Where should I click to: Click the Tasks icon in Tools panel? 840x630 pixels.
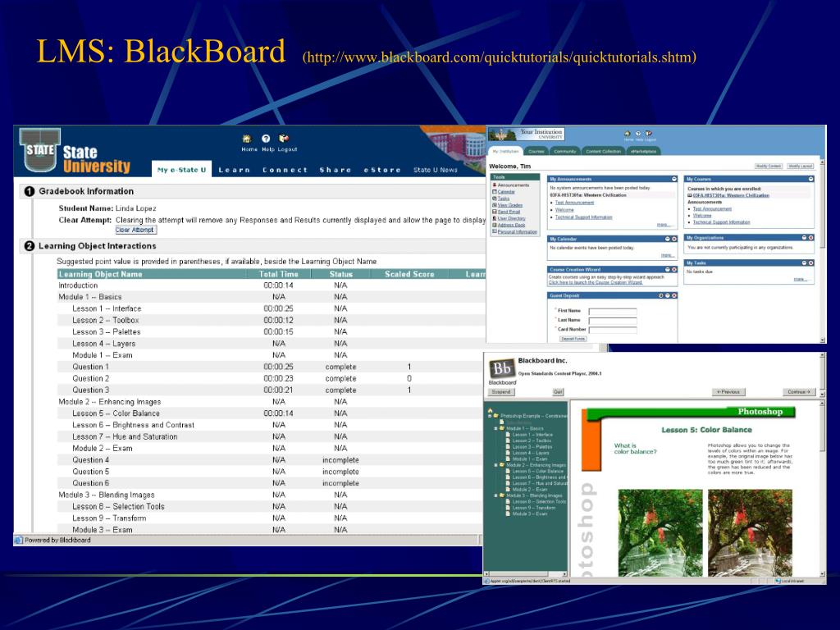495,199
